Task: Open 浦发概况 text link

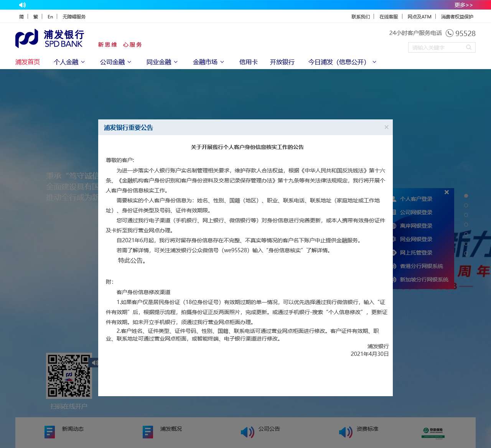Action: pos(171,429)
